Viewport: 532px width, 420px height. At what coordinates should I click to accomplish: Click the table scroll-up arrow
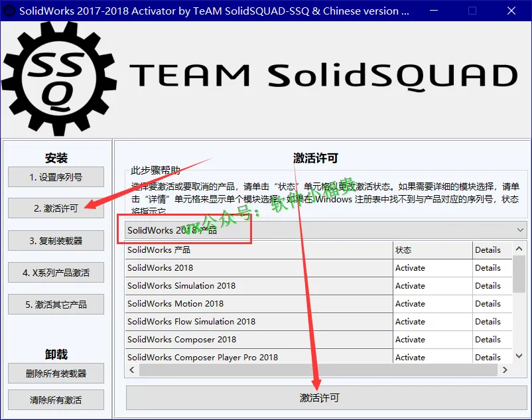click(x=519, y=249)
